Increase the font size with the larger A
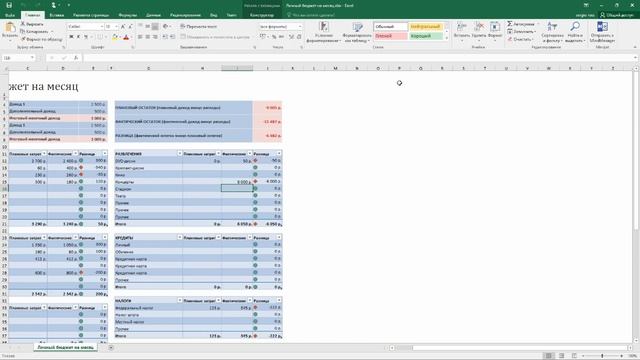This screenshot has height=360, width=640. [x=123, y=27]
